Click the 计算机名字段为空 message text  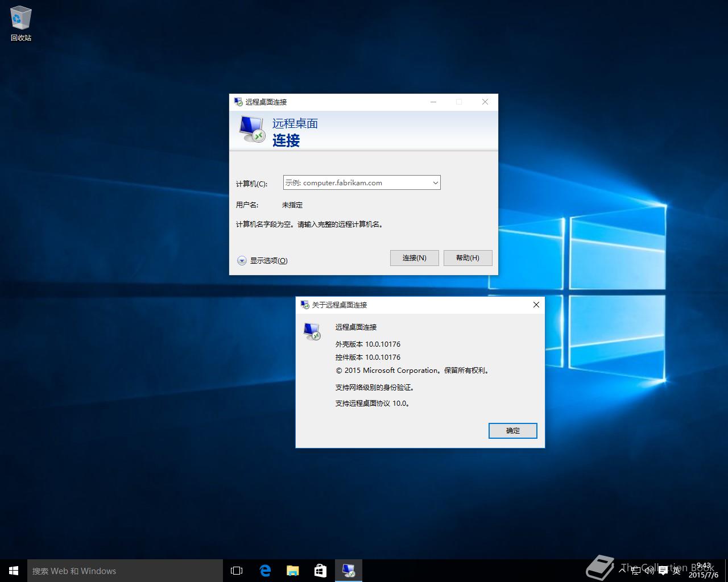click(x=311, y=225)
